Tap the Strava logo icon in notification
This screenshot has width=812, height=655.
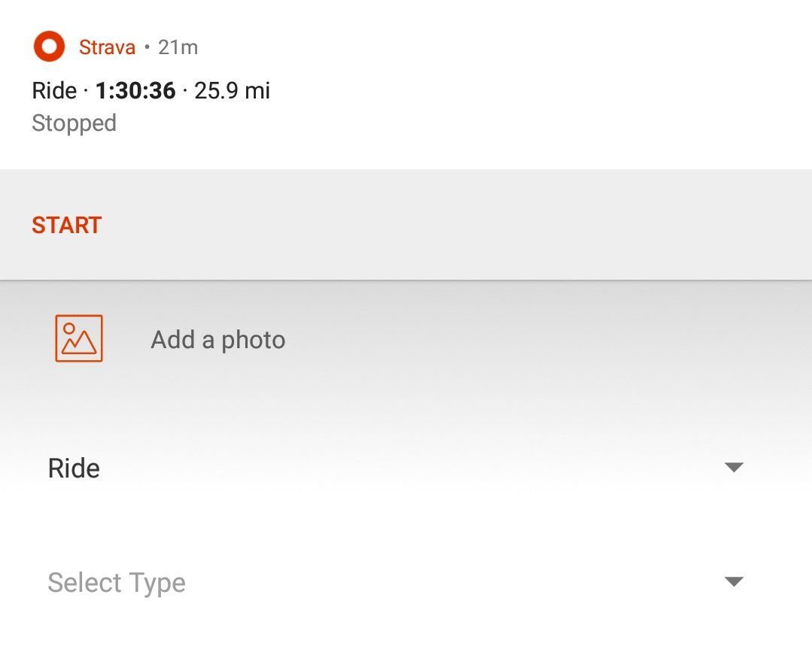click(x=50, y=47)
